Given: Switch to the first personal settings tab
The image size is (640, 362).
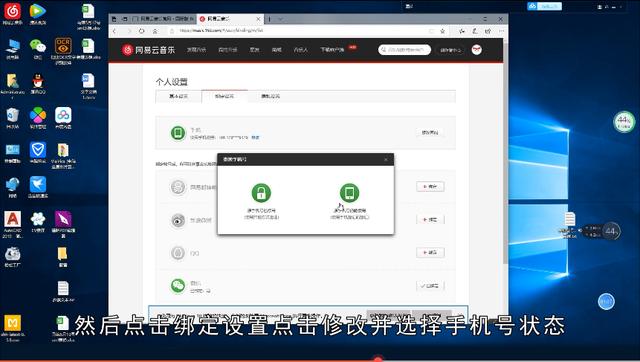Looking at the screenshot, I should 178,96.
